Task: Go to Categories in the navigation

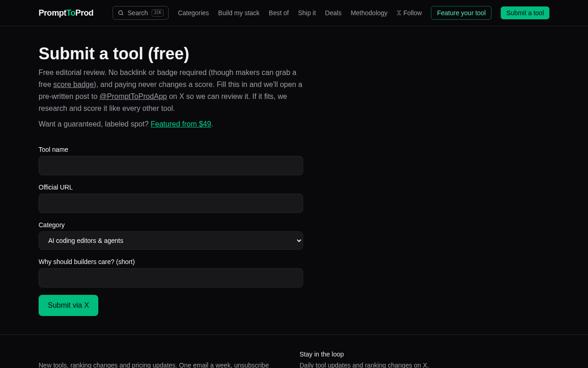Action: 193,13
